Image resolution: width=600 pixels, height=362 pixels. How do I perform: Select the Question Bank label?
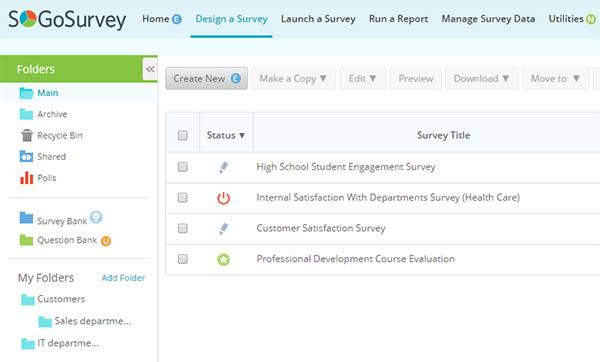coord(67,240)
